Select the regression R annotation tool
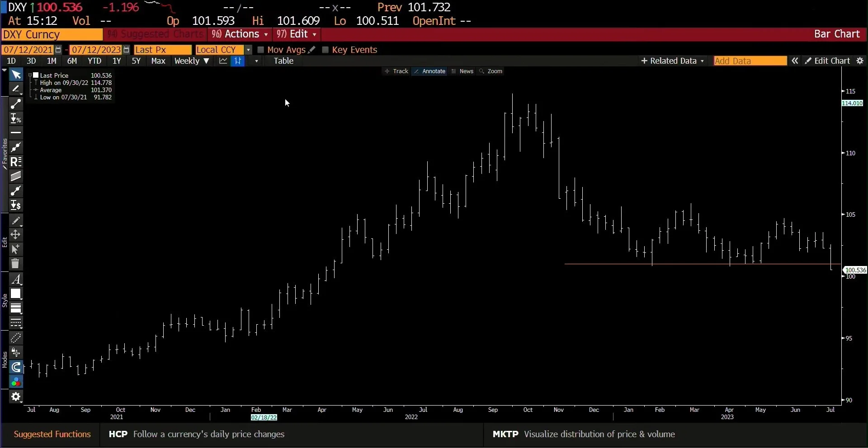This screenshot has height=448, width=868. (x=16, y=162)
